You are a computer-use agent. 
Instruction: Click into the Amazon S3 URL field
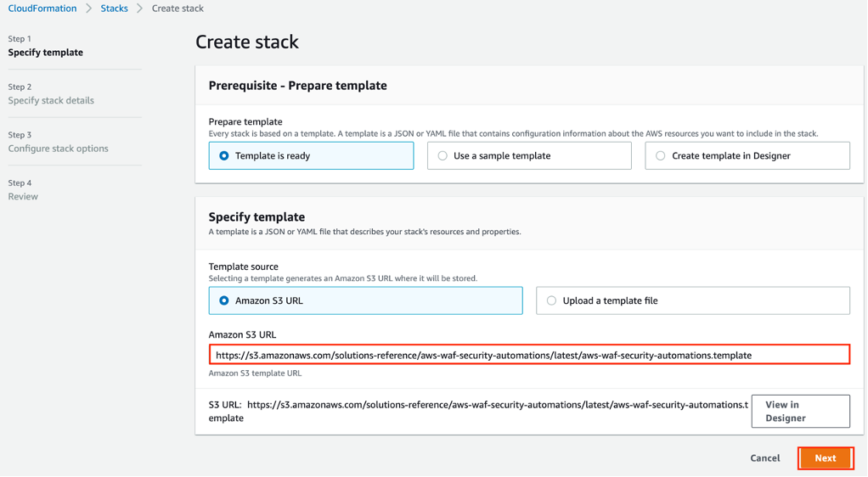[x=529, y=355]
